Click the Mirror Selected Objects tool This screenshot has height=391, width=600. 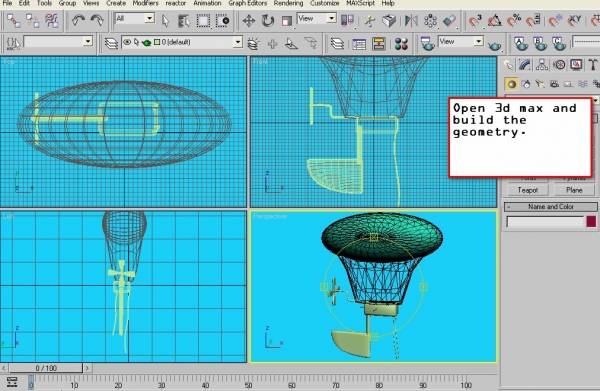coord(411,20)
